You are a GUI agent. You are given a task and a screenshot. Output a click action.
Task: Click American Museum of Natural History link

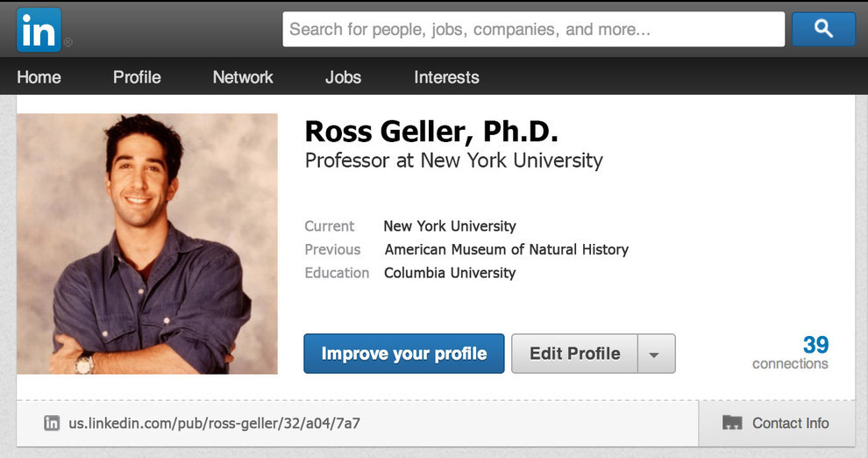(x=507, y=249)
